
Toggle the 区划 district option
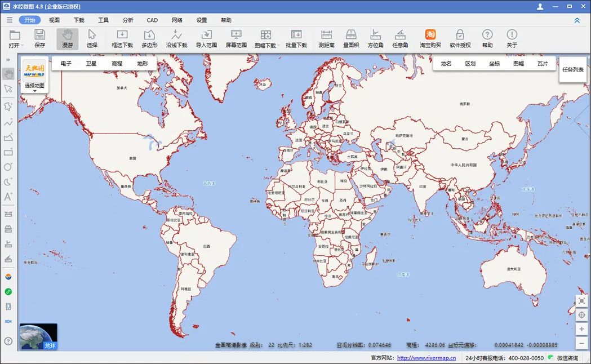(x=470, y=63)
